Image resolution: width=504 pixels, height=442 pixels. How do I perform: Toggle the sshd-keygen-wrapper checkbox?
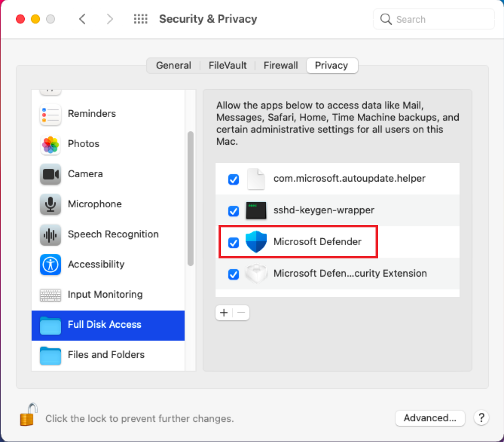[x=233, y=211]
